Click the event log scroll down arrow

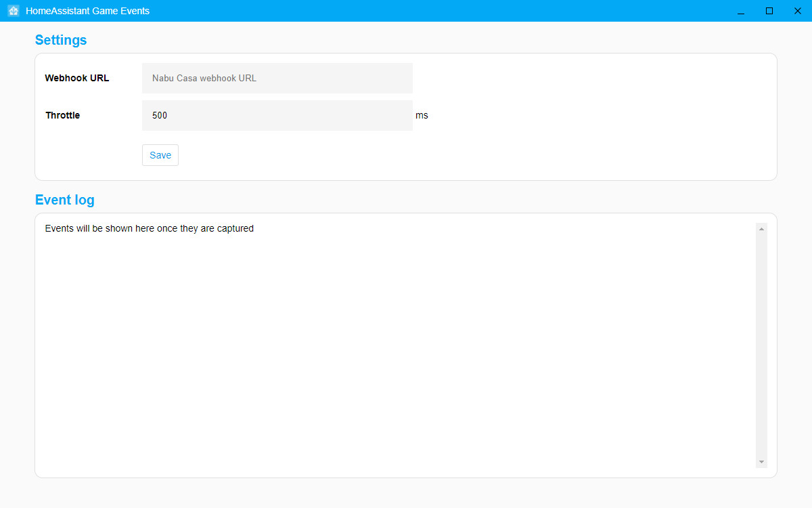click(762, 462)
